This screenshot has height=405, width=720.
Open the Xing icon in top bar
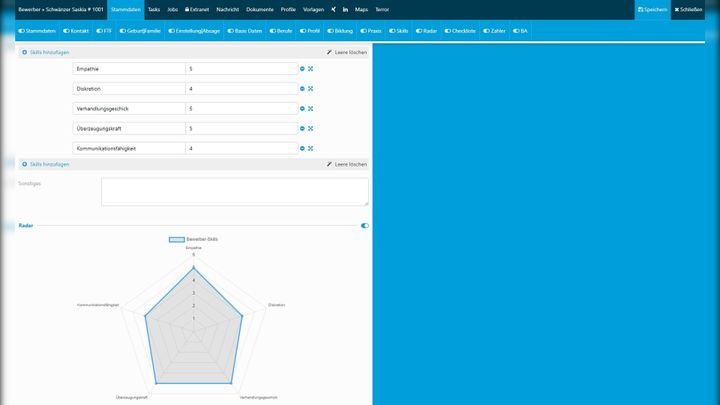[333, 9]
